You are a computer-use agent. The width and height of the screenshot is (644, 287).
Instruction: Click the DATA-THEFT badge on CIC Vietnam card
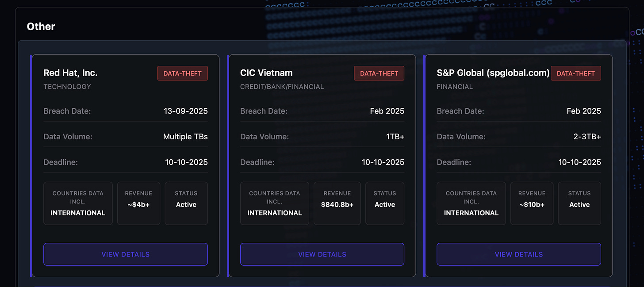tap(379, 73)
